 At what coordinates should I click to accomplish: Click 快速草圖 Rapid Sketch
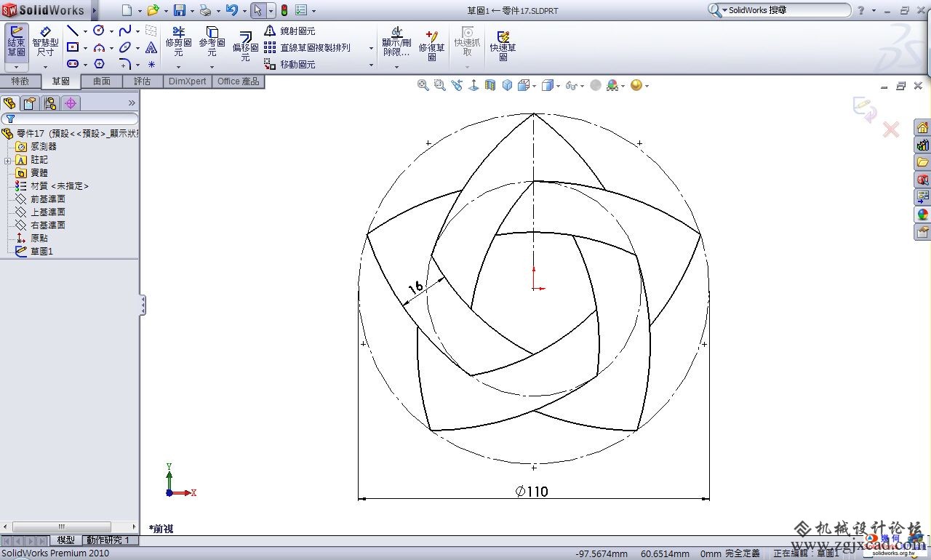503,45
